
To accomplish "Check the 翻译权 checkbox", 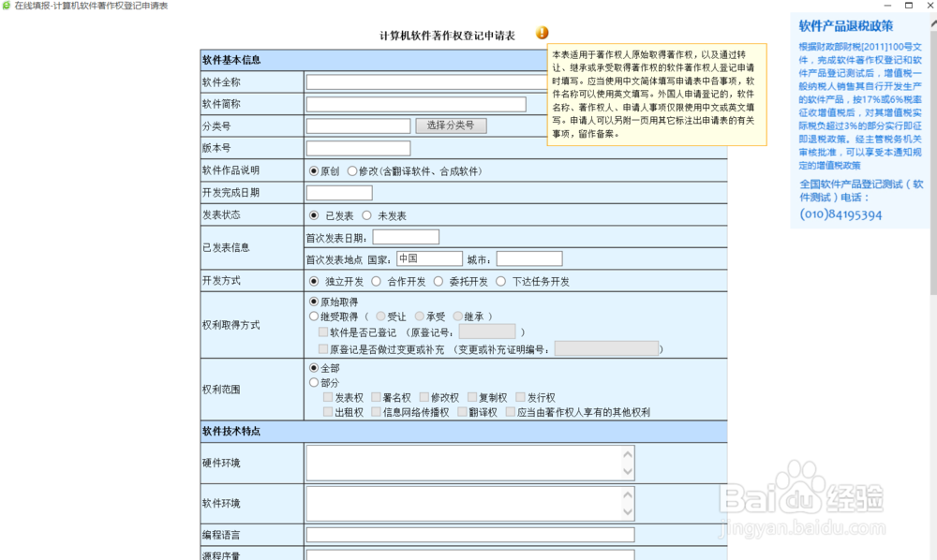I will 463,411.
